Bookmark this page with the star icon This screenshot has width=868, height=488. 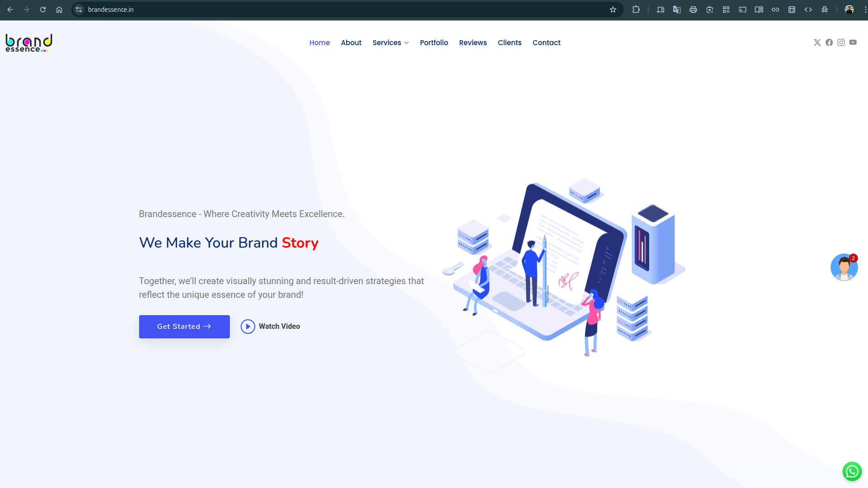(613, 10)
